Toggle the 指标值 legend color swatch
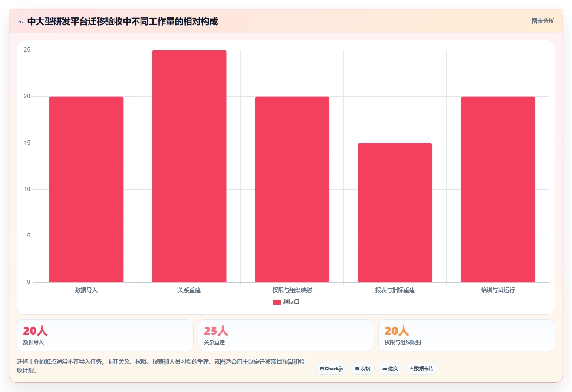 point(277,302)
